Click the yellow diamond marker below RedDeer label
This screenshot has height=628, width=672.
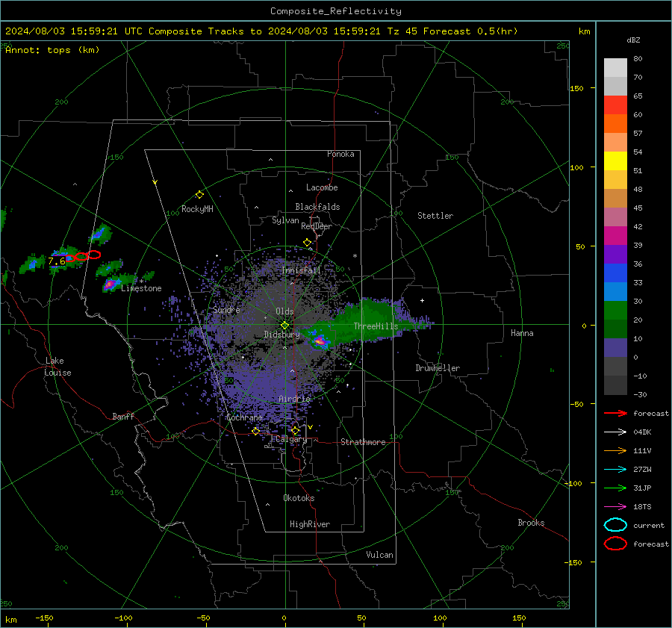click(307, 243)
